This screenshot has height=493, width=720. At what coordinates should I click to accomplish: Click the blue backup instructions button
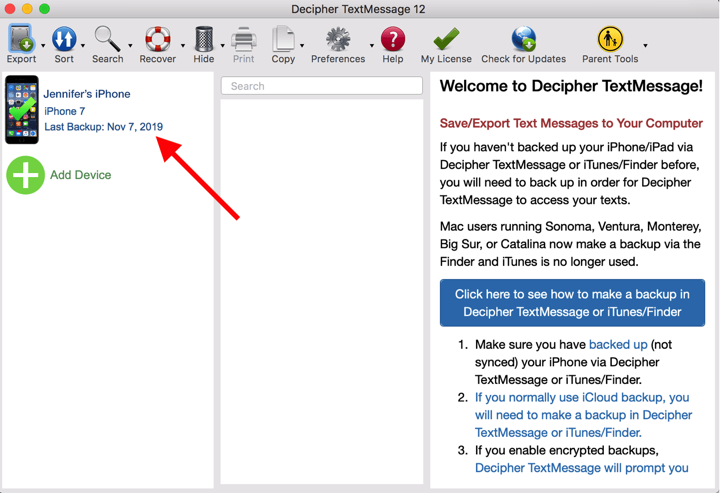click(x=572, y=303)
